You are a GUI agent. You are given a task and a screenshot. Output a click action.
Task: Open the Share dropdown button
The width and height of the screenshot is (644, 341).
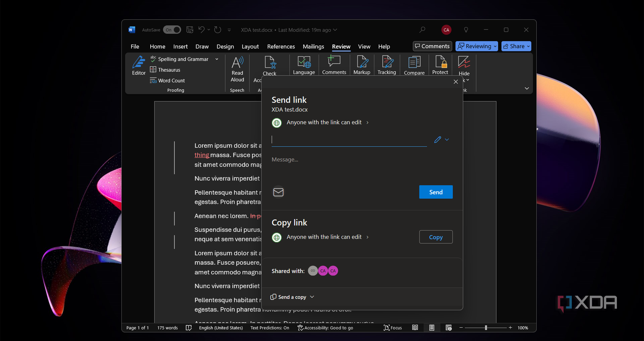(x=516, y=46)
